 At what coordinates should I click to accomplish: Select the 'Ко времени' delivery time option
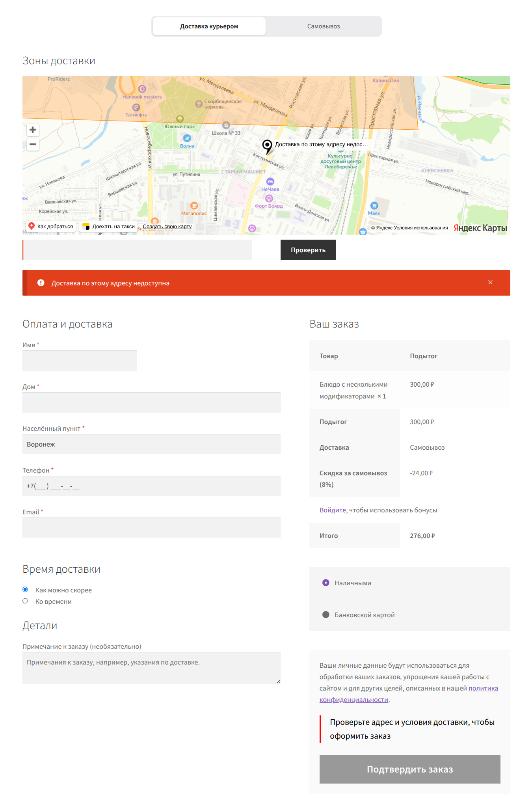[25, 601]
